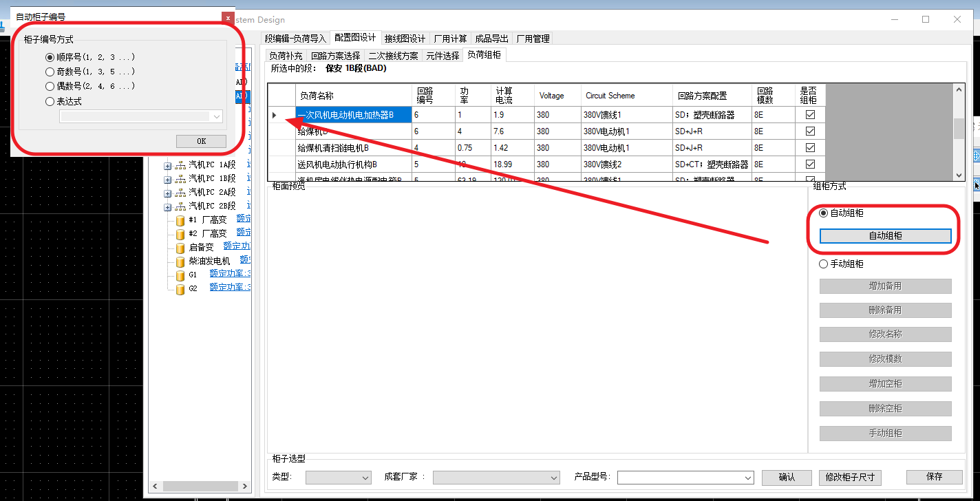This screenshot has height=501, width=980.
Task: Open the 额定功率 link beside G2
Action: [x=230, y=288]
